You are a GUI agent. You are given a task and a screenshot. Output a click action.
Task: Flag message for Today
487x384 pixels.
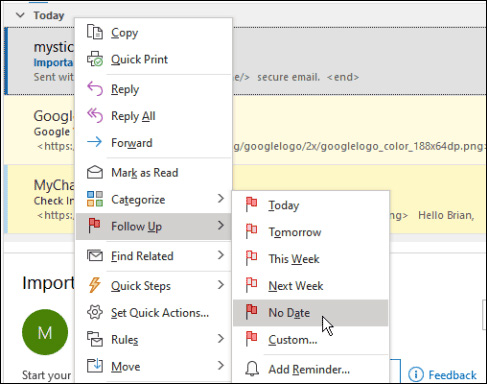point(311,205)
